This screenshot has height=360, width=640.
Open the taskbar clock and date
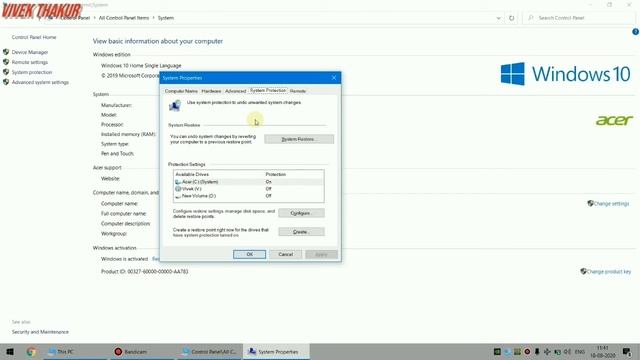(x=603, y=351)
